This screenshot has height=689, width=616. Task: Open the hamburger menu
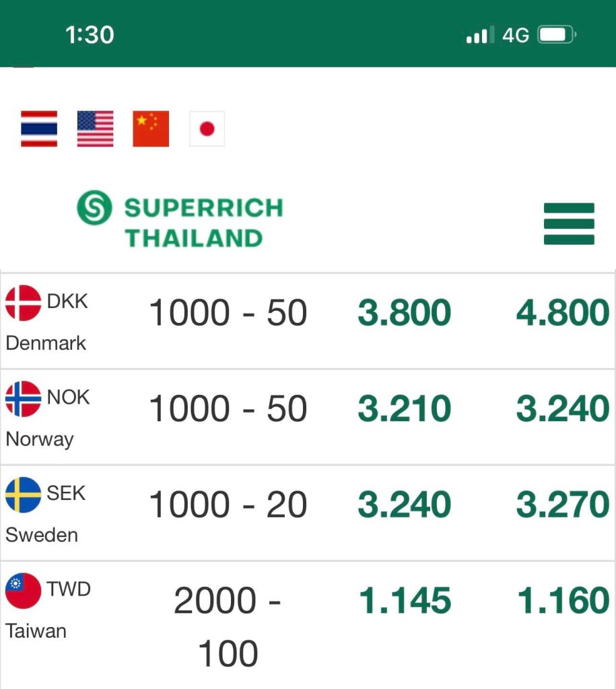pyautogui.click(x=569, y=224)
